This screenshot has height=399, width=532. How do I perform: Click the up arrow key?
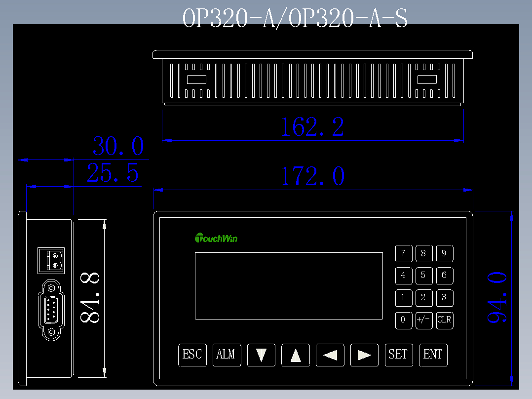click(x=295, y=355)
